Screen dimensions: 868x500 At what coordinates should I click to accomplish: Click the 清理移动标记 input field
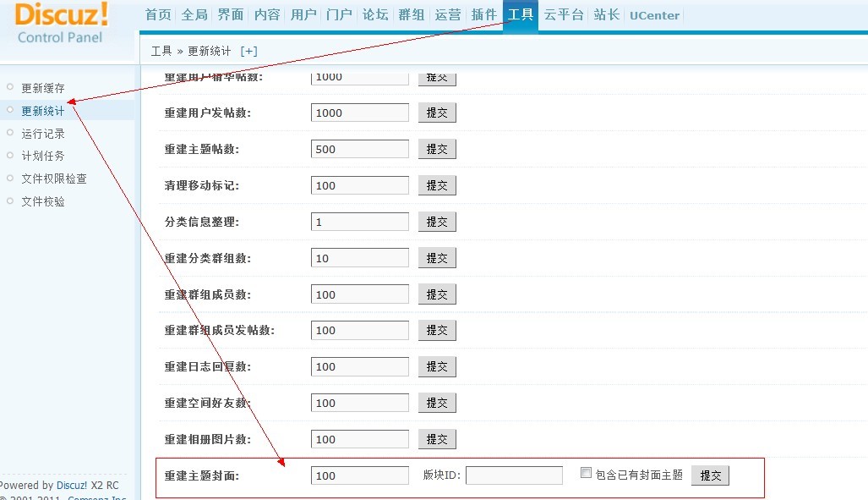point(360,185)
